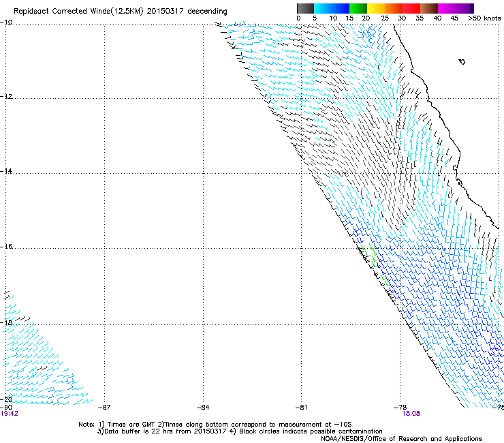Screen dimensions: 504x443
Task: Click the note 'Data buffer is 22 hrs'
Action: point(140,431)
